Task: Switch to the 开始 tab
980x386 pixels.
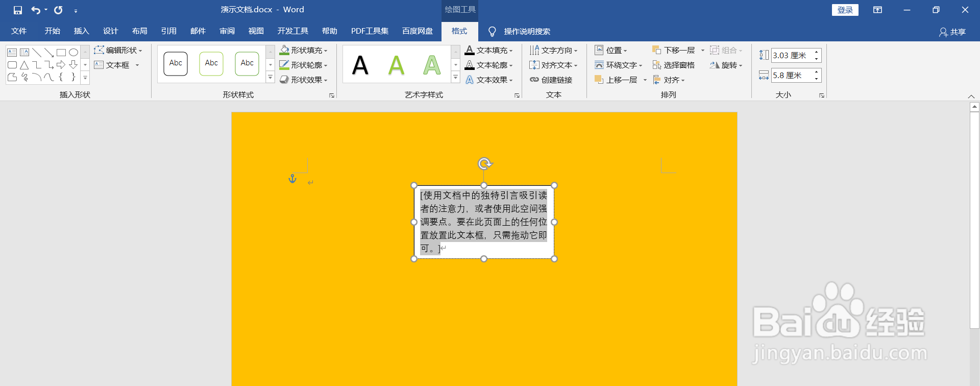Action: pos(52,31)
